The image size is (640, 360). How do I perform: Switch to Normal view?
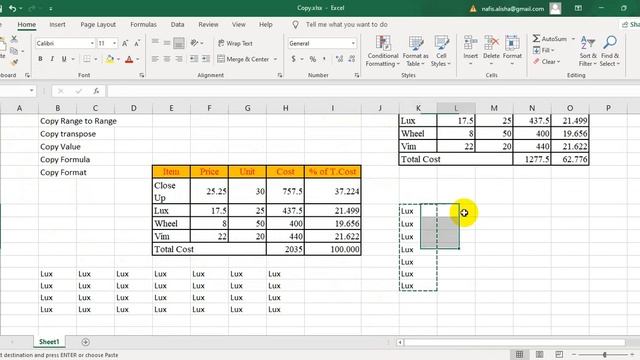[519, 354]
